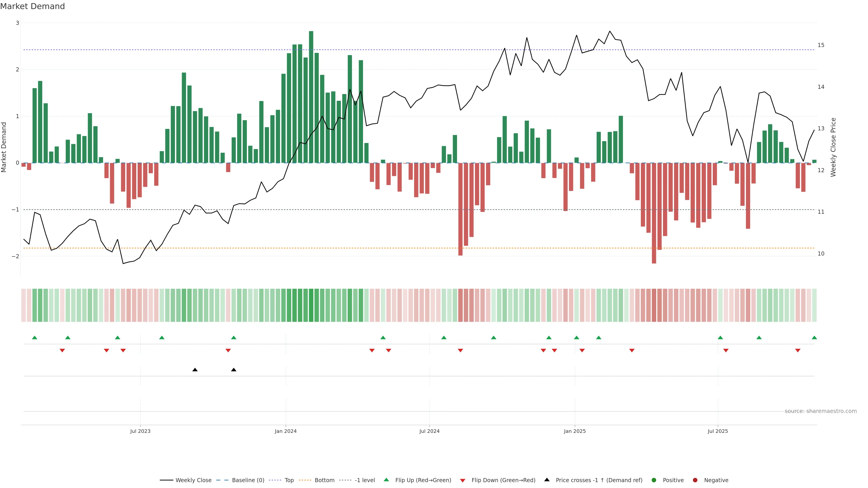Click the rightmost green flip-up triangle marker

click(x=814, y=338)
